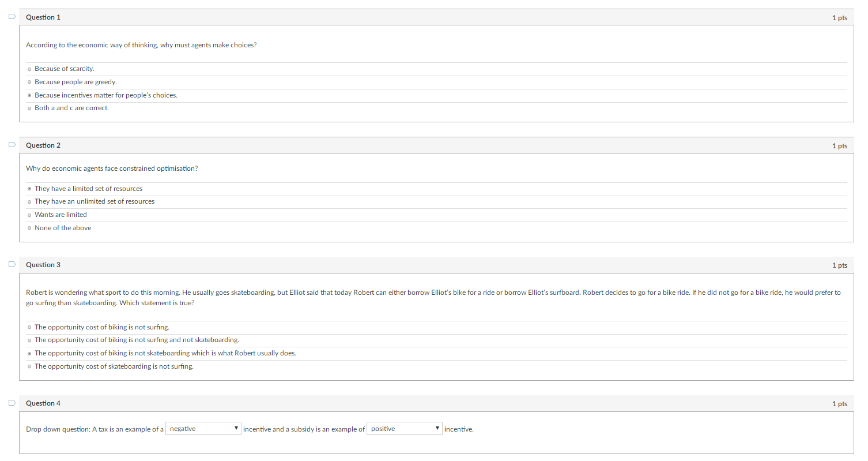Open the 'negative' tax incentive dropdown
868x461 pixels.
pyautogui.click(x=203, y=429)
